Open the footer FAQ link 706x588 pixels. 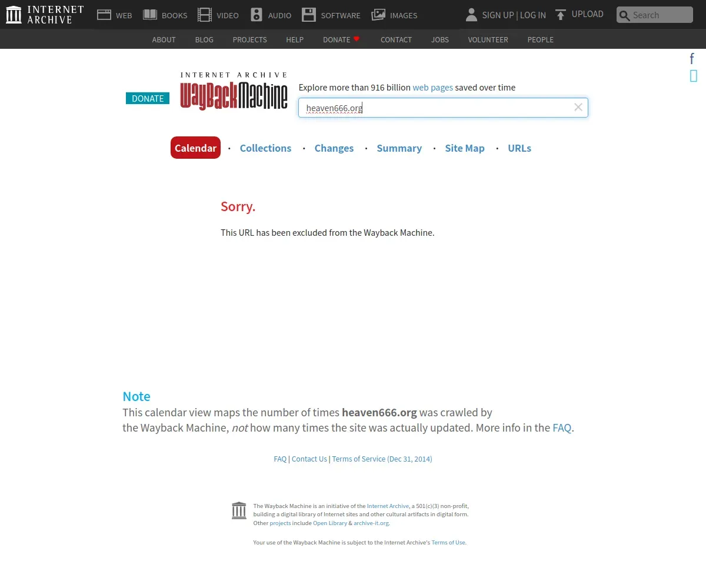click(280, 459)
